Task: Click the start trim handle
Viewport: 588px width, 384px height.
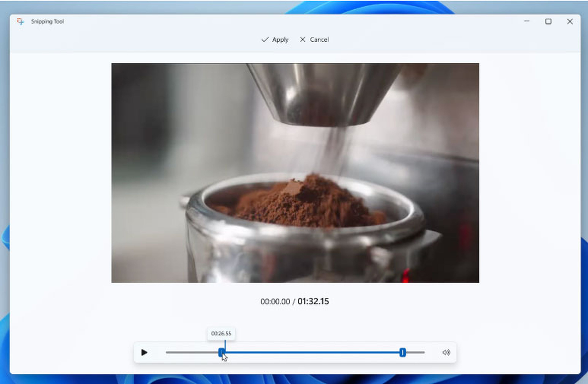Action: [222, 352]
